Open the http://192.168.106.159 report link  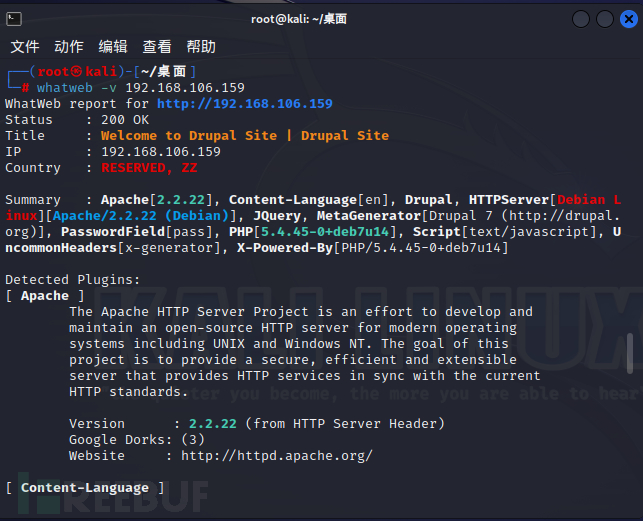(x=245, y=103)
